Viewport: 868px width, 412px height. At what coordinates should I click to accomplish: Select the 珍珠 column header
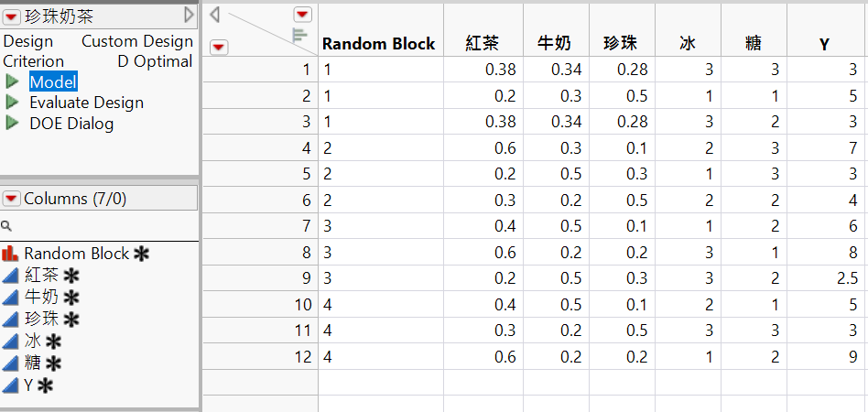tap(622, 43)
